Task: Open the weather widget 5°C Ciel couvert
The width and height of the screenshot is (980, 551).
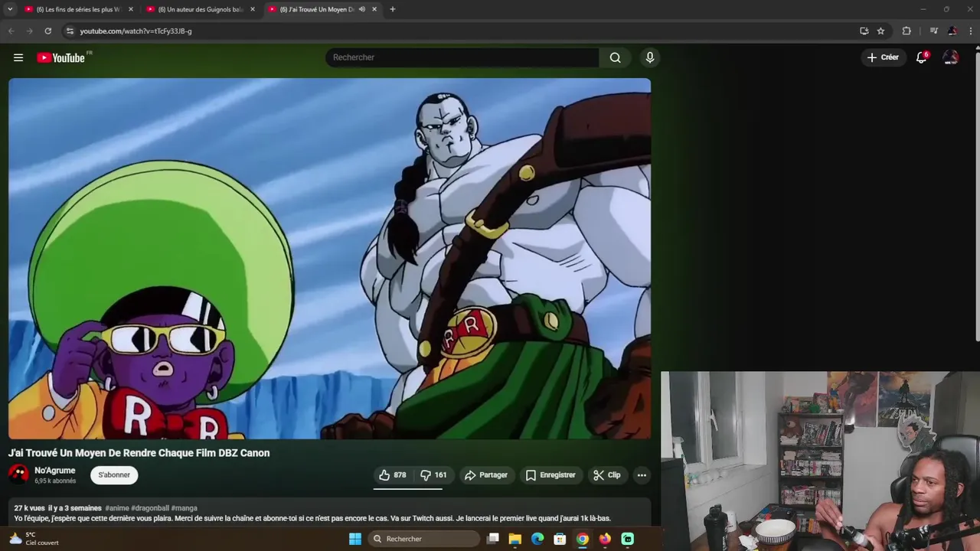Action: click(33, 539)
